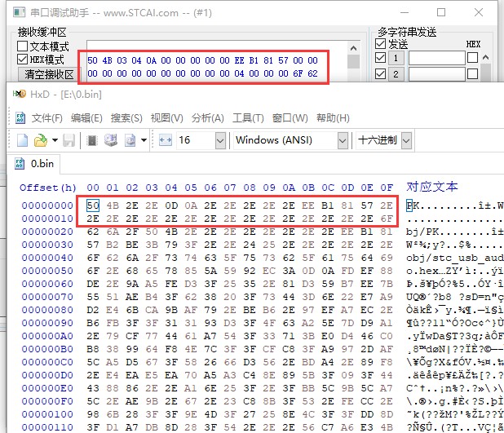This screenshot has height=433, width=504.
Task: Click the string input field for row 2
Action: pyautogui.click(x=437, y=74)
